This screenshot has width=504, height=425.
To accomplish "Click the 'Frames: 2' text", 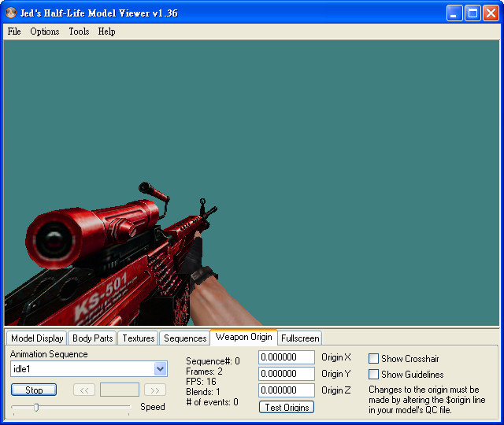I will click(204, 371).
